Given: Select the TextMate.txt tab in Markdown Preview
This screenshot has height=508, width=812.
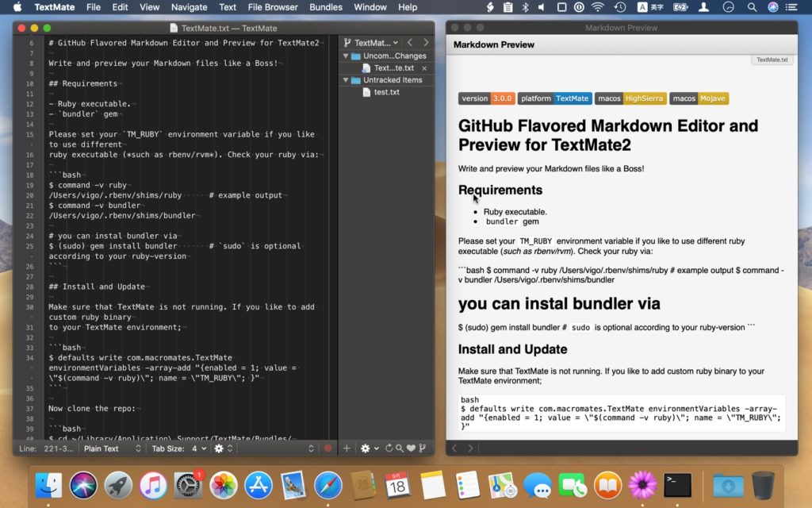Looking at the screenshot, I should pos(770,59).
